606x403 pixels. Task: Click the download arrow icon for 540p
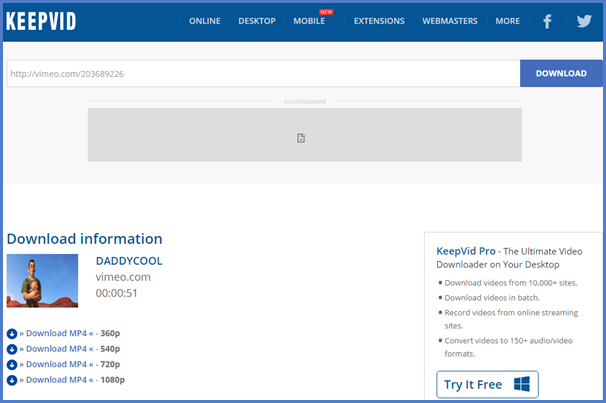coord(12,349)
